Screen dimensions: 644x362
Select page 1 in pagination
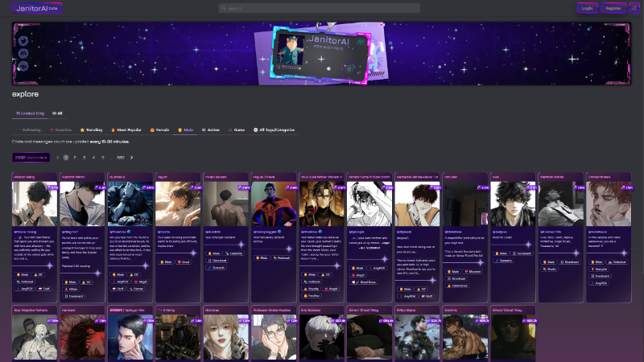point(66,158)
